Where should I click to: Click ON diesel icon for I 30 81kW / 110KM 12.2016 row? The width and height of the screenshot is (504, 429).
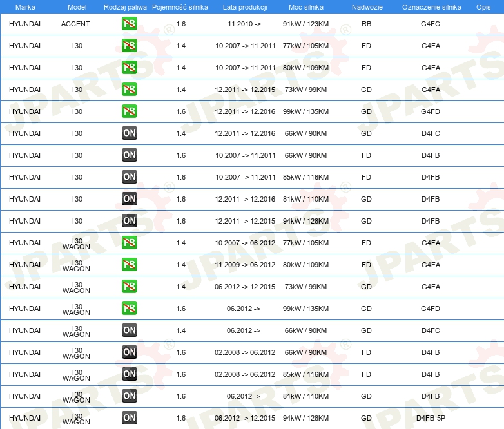[129, 199]
